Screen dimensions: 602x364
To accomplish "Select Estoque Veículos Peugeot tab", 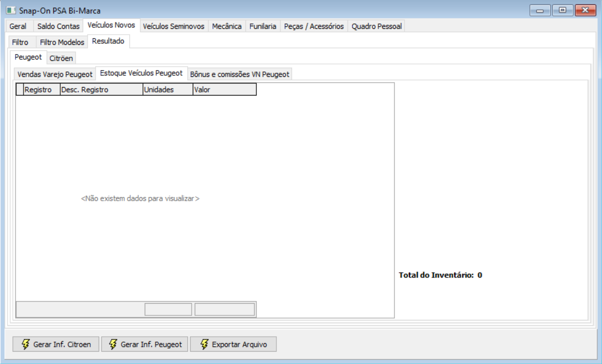I will (x=141, y=73).
